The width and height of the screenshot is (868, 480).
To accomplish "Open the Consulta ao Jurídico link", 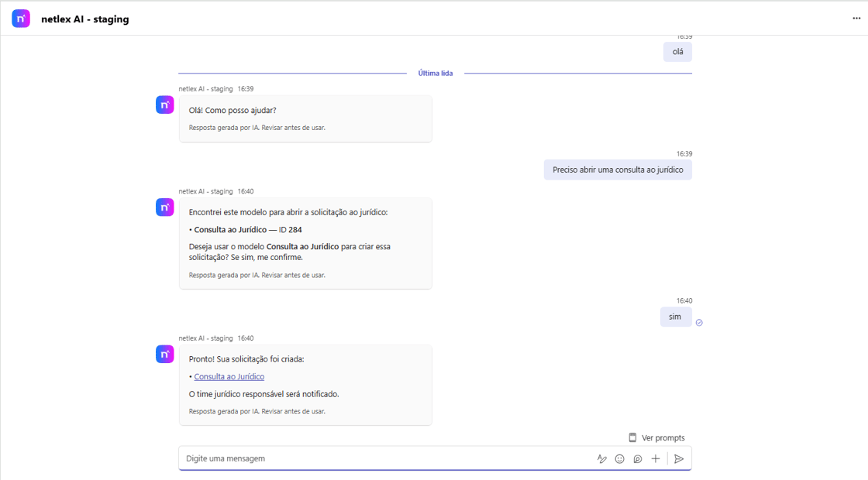I will click(229, 376).
